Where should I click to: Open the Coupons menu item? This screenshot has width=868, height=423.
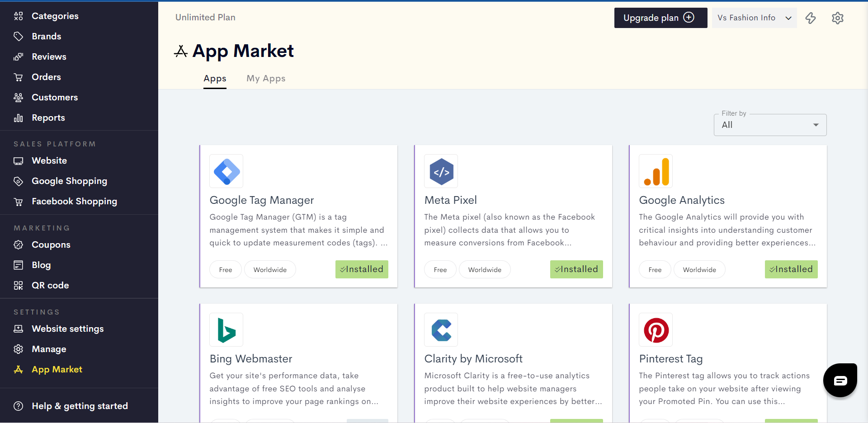[51, 244]
